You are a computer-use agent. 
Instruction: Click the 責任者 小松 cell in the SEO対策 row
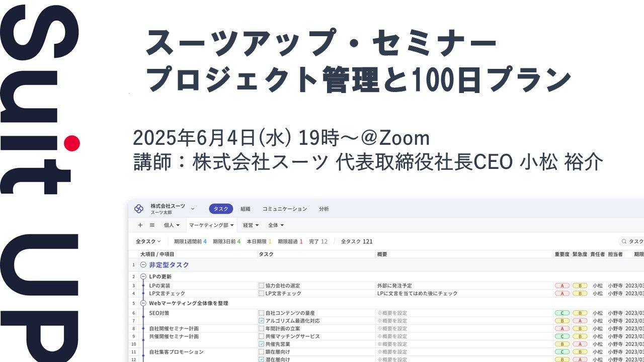click(x=598, y=313)
